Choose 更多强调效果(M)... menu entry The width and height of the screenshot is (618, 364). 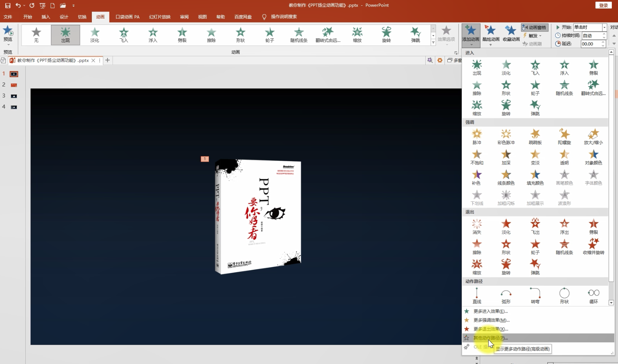538,320
